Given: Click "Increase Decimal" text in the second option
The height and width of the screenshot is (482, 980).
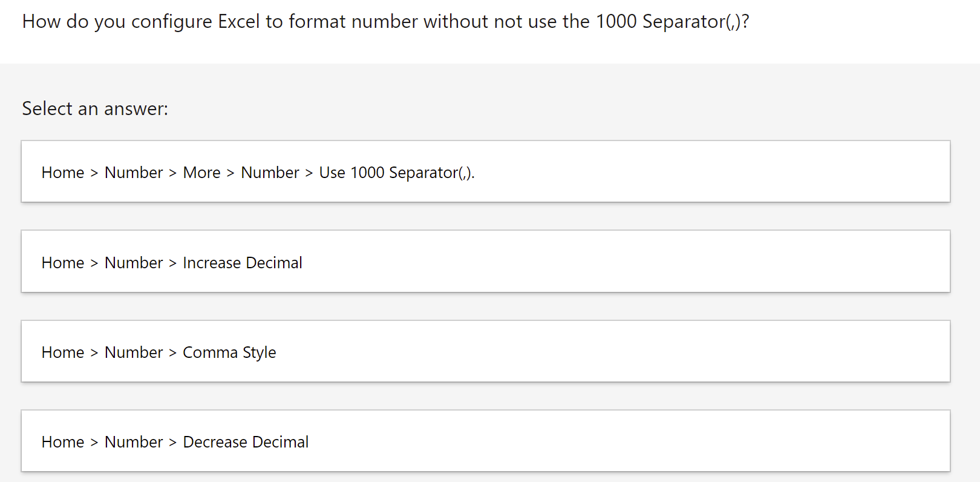Looking at the screenshot, I should pos(242,262).
